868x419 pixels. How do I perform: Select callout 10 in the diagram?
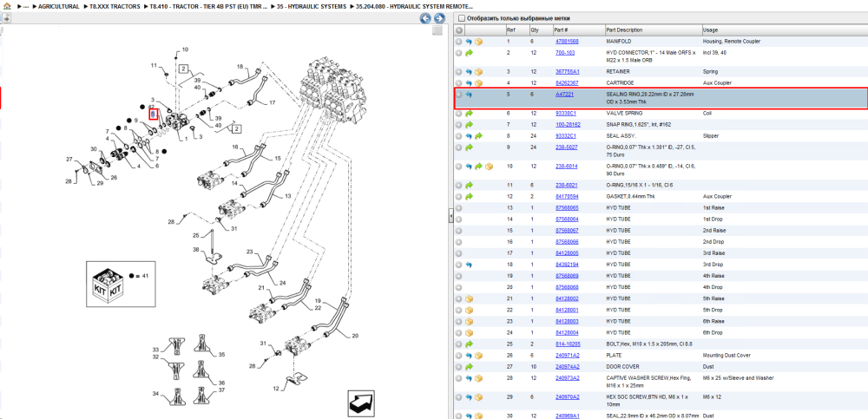tap(185, 49)
